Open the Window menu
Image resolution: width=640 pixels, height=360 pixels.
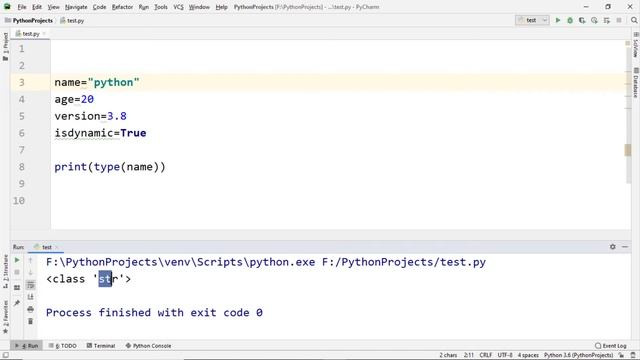click(x=199, y=7)
